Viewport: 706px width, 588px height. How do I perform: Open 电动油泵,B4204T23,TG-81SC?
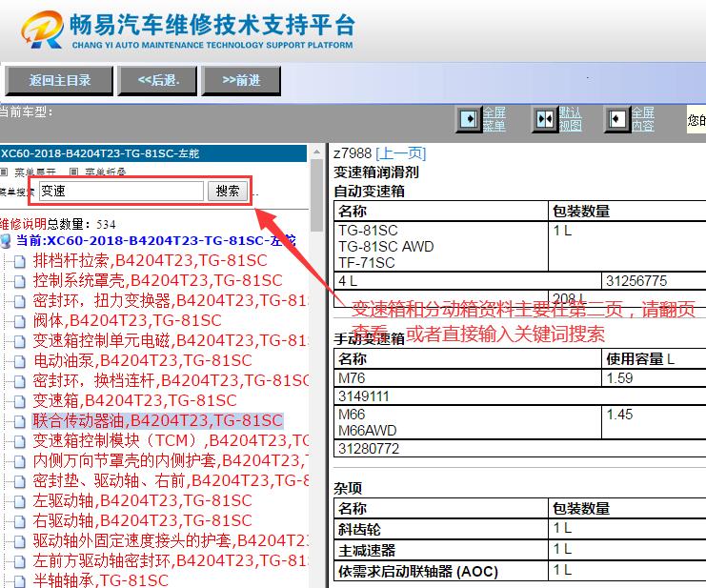coord(142,360)
